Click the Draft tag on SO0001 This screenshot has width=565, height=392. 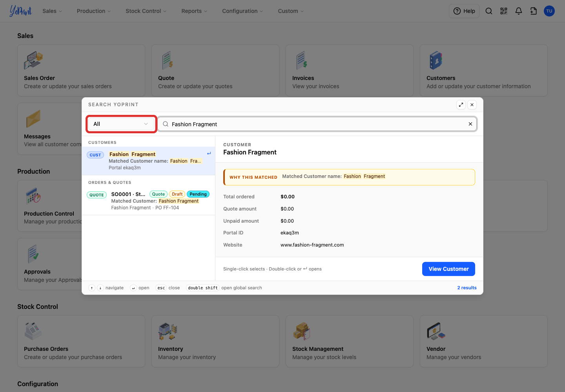[x=177, y=194]
